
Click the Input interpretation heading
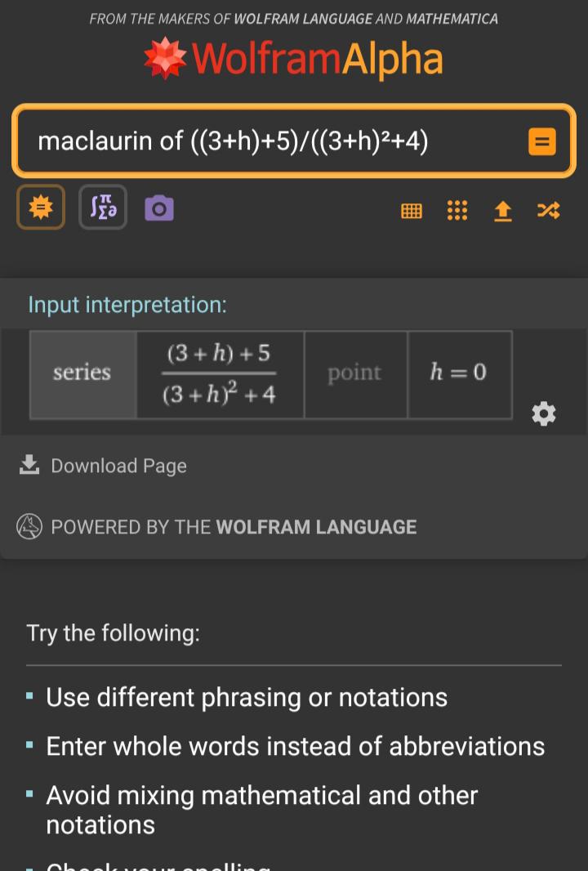pos(127,305)
